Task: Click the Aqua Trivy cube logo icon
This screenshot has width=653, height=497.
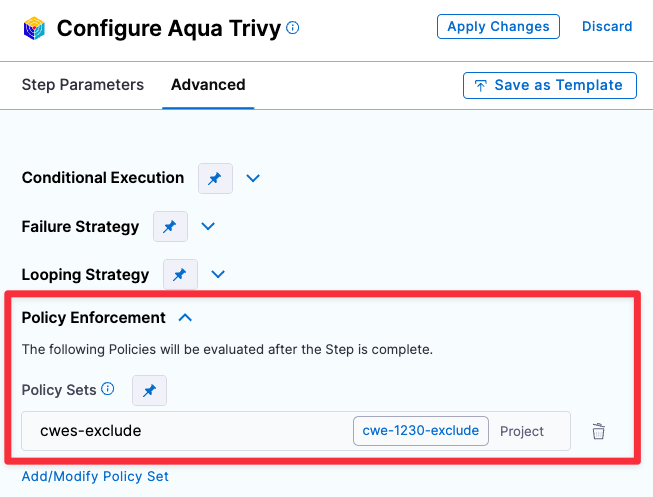Action: (x=34, y=28)
